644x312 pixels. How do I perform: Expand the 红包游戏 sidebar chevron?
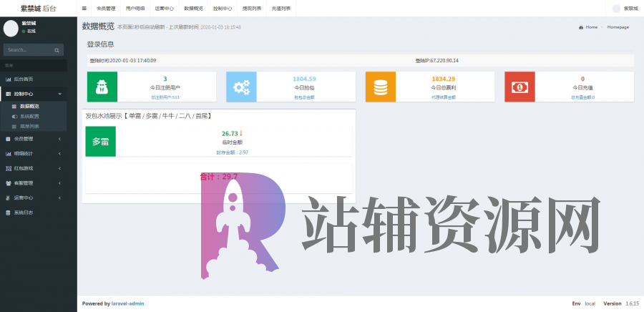pos(60,168)
